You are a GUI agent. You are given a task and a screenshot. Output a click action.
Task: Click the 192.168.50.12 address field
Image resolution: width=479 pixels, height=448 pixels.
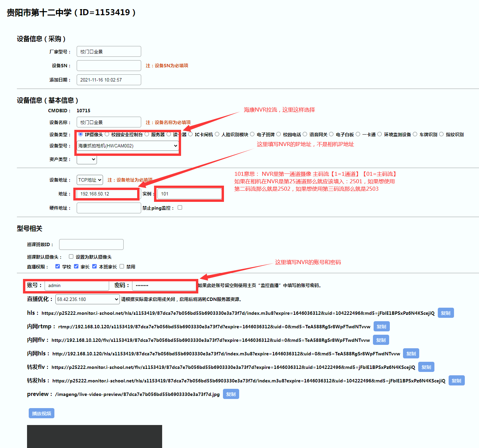click(x=106, y=194)
